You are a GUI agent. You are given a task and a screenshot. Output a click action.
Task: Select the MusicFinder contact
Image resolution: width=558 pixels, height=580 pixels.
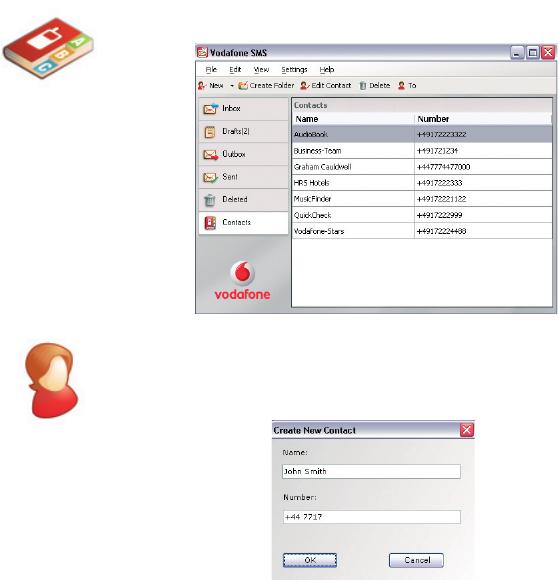click(422, 199)
